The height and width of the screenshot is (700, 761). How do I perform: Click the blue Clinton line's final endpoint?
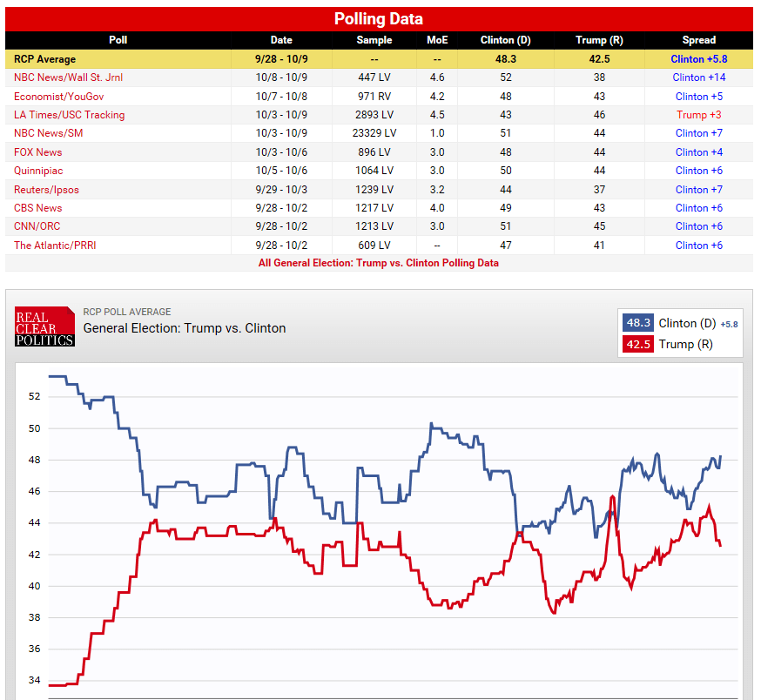click(x=721, y=456)
